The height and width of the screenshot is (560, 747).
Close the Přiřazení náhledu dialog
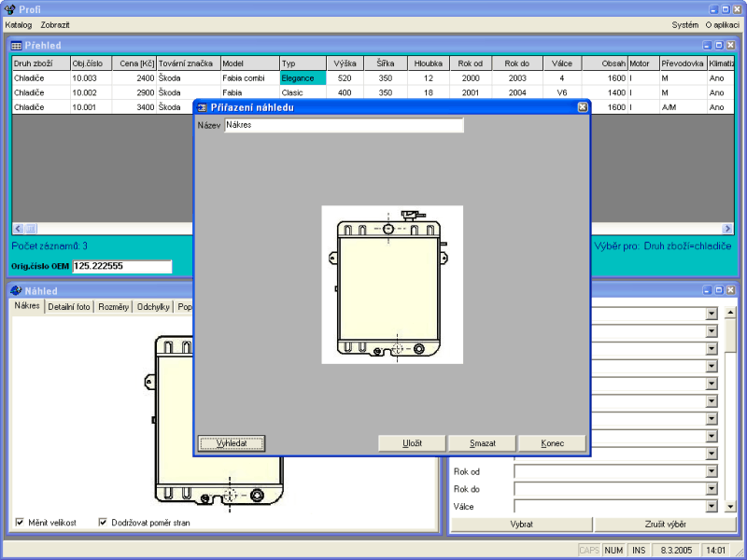(x=583, y=106)
